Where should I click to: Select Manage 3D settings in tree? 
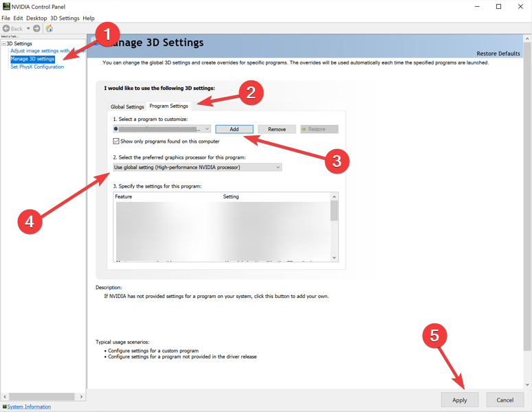point(32,59)
